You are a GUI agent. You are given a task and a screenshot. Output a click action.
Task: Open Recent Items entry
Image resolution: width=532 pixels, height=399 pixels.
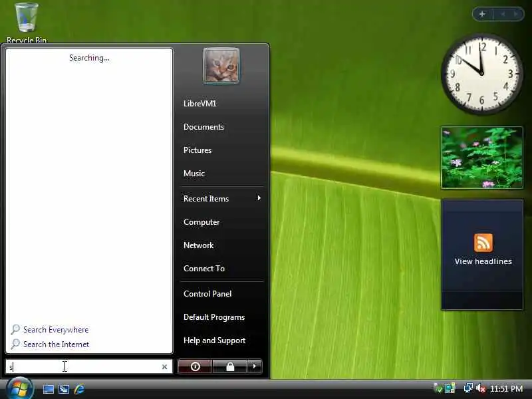pos(206,199)
